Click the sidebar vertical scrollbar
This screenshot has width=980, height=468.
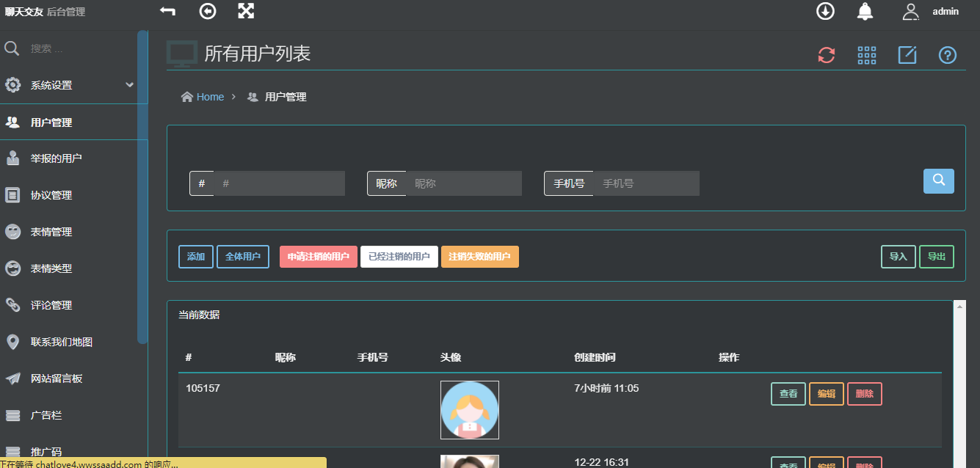click(142, 187)
